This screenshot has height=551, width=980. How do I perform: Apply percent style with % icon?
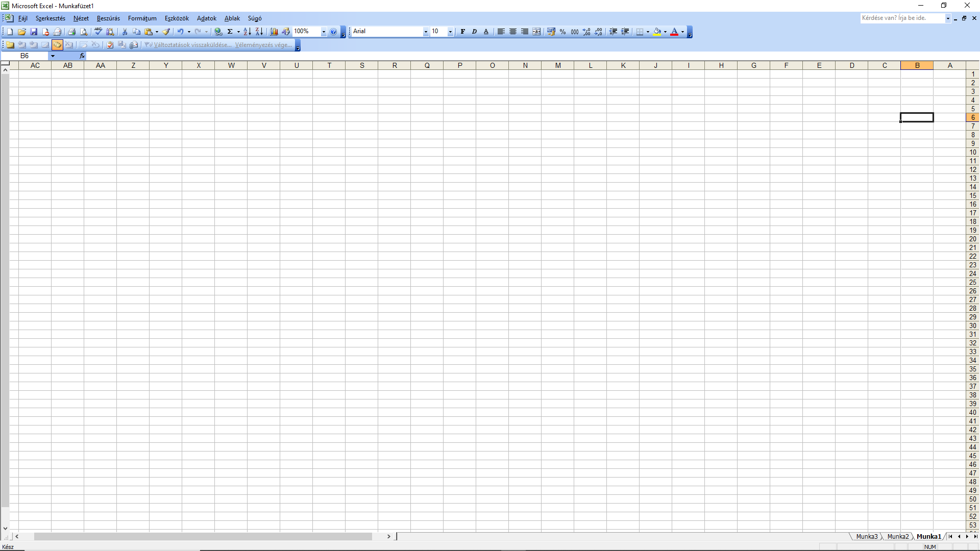(562, 32)
